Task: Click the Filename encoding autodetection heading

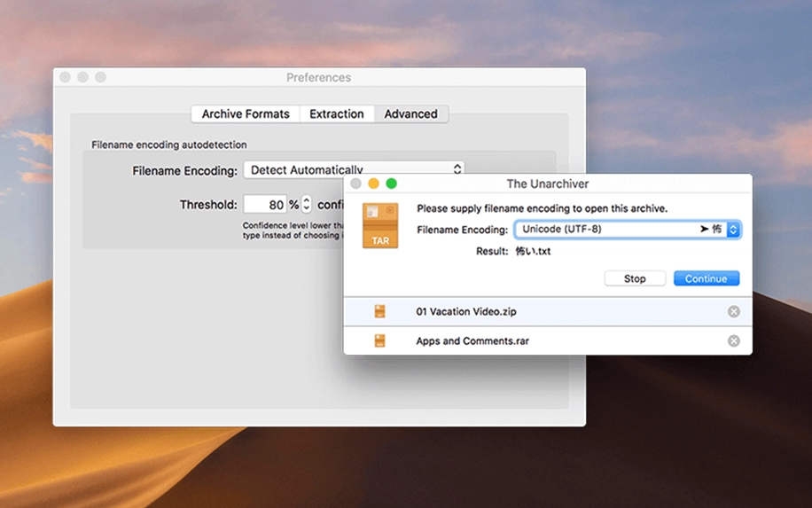Action: [x=168, y=145]
